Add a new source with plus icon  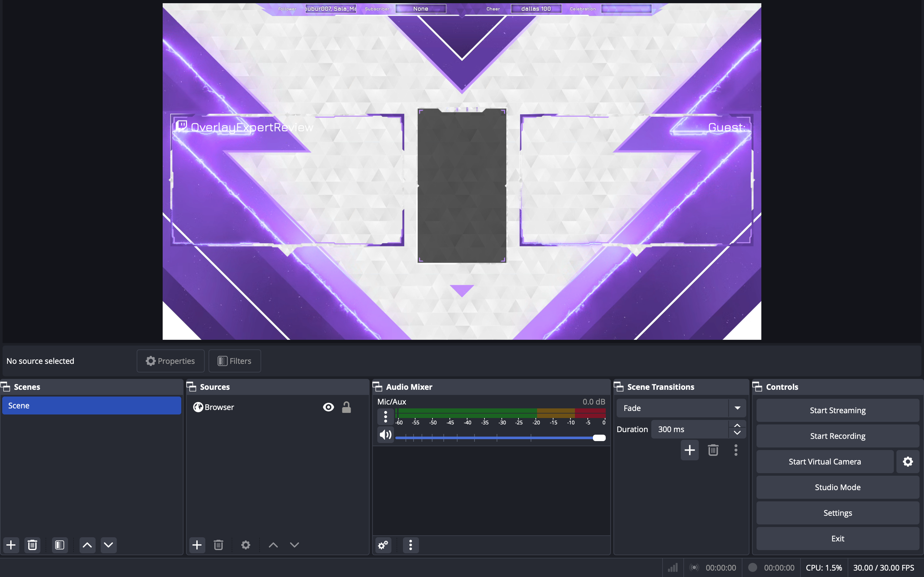click(x=197, y=545)
